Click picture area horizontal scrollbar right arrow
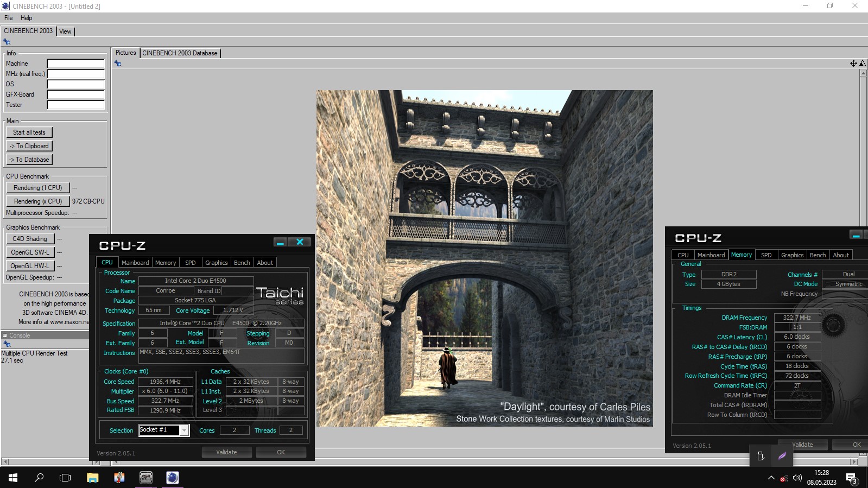This screenshot has height=488, width=868. (854, 462)
